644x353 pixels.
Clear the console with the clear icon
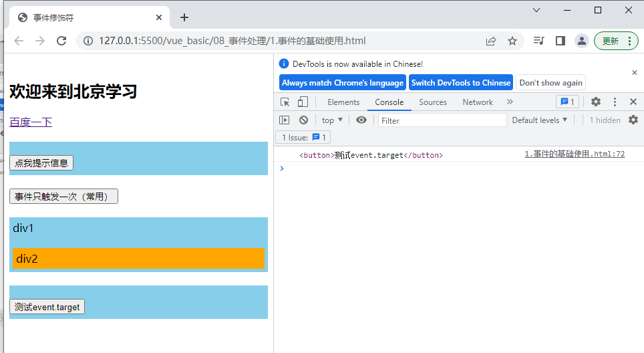tap(303, 120)
